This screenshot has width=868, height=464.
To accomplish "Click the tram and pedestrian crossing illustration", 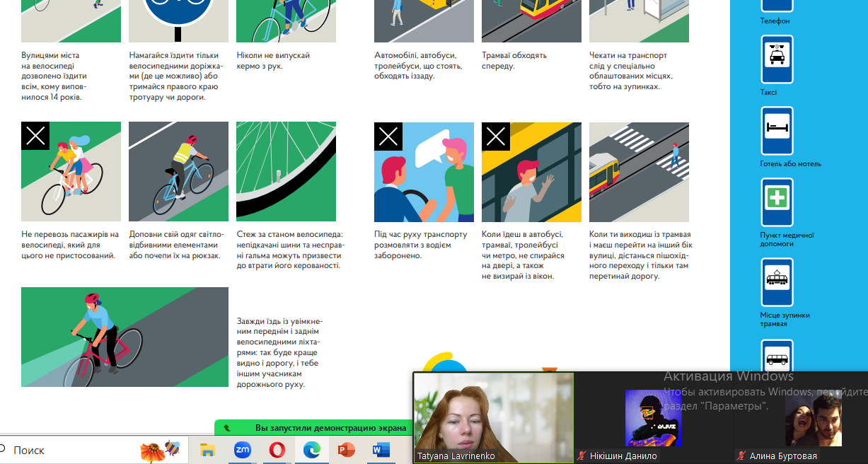I will tap(639, 172).
